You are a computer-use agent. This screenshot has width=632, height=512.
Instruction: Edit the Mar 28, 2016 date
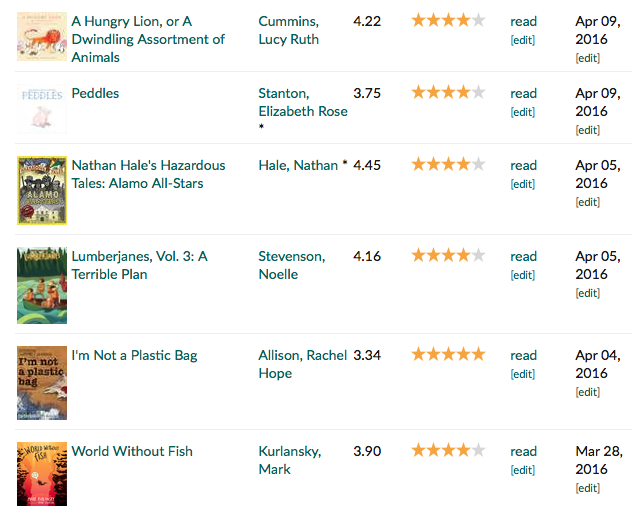click(588, 488)
